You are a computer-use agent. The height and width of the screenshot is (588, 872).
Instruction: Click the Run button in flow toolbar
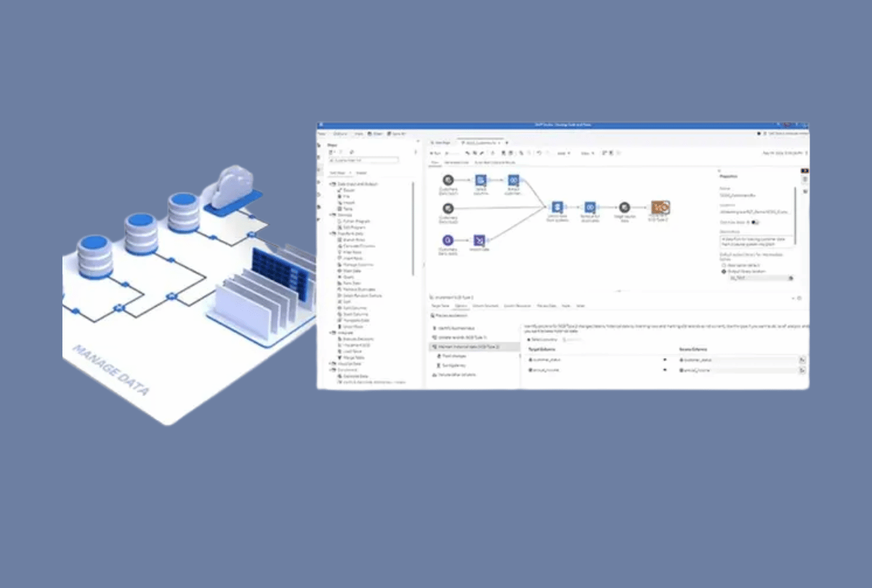[435, 153]
